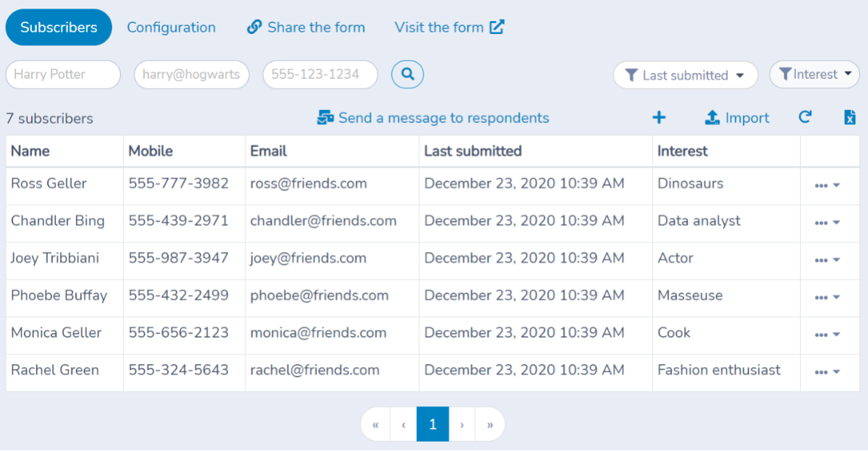Click email phoebe@friends.com
Image resolution: width=868 pixels, height=451 pixels.
coord(319,295)
